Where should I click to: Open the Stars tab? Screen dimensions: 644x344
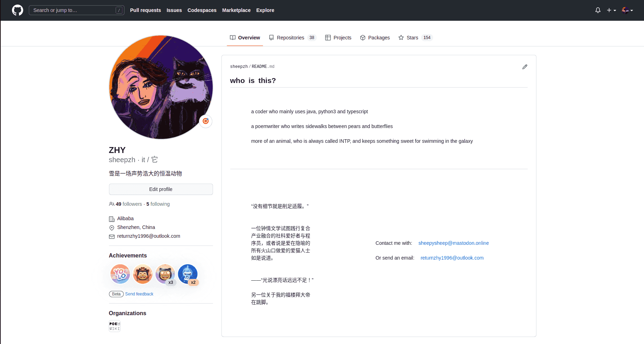tap(415, 38)
